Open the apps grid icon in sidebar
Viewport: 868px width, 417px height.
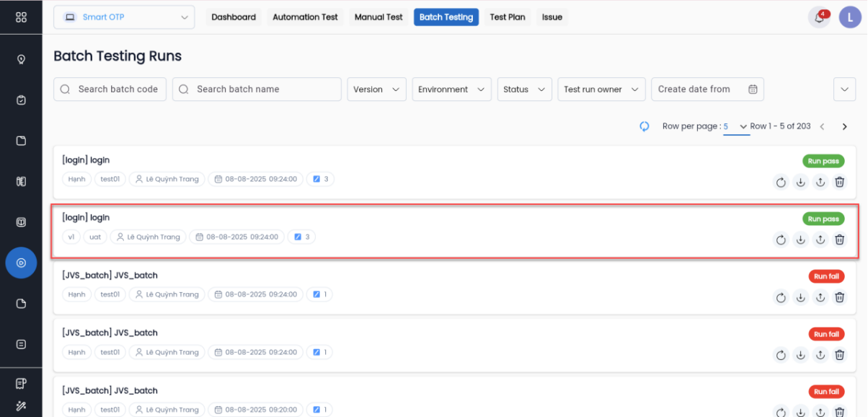click(21, 17)
